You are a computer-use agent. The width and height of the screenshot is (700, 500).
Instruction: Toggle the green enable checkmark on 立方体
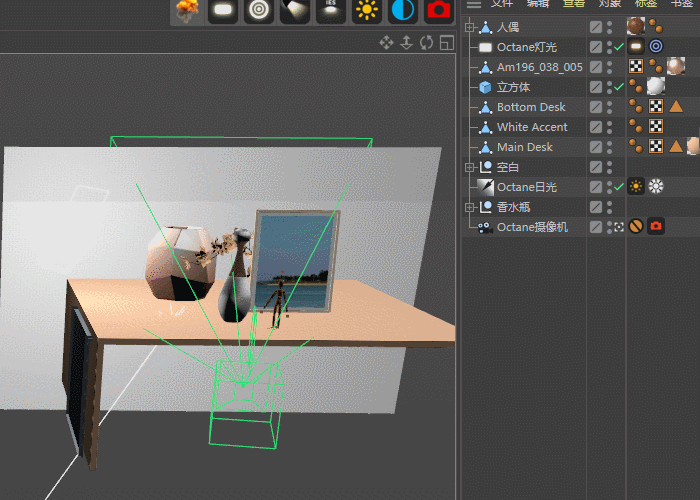click(x=619, y=87)
